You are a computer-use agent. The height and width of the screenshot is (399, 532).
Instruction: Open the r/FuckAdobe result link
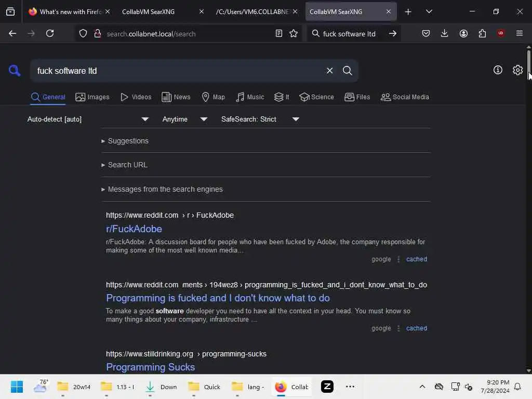[134, 229]
